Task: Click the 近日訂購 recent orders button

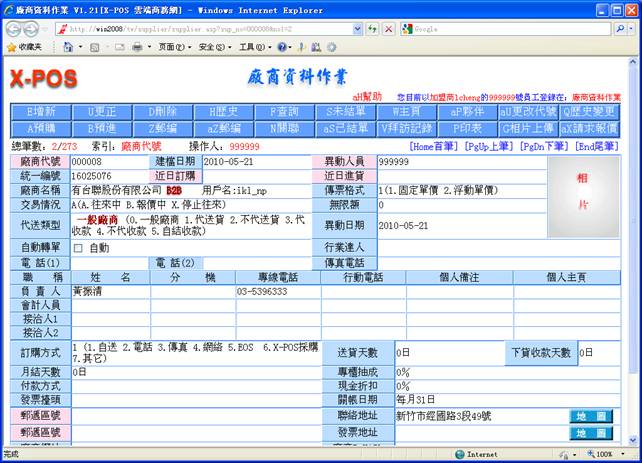Action: click(x=175, y=175)
